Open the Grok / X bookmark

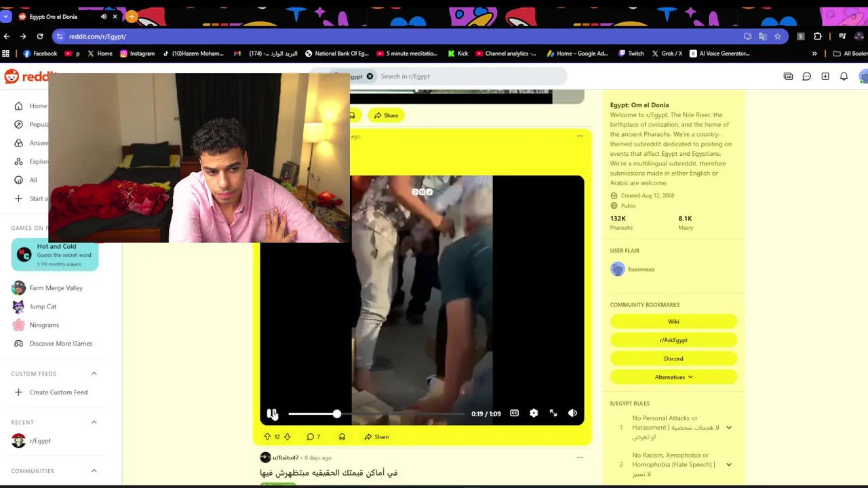[x=667, y=54]
